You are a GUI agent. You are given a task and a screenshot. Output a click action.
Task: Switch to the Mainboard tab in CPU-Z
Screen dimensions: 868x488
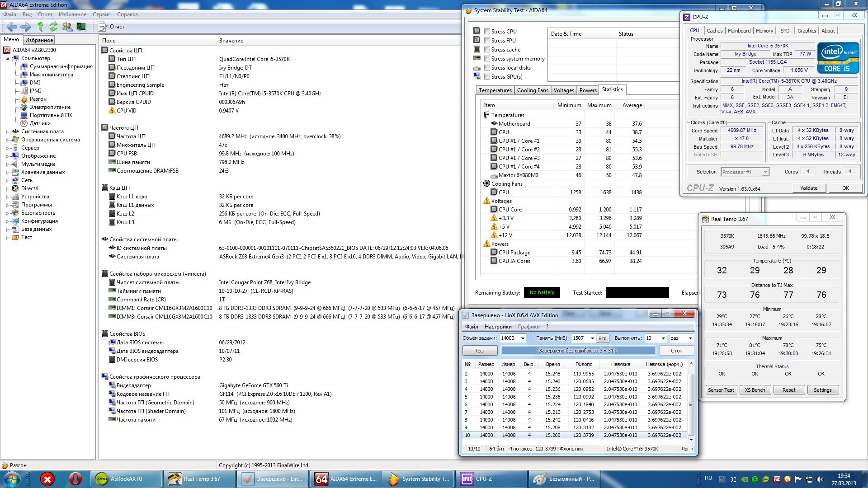pyautogui.click(x=739, y=31)
